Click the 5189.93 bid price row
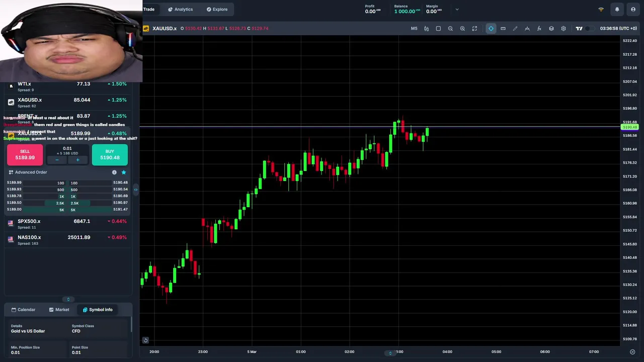The image size is (644, 362). pyautogui.click(x=35, y=190)
